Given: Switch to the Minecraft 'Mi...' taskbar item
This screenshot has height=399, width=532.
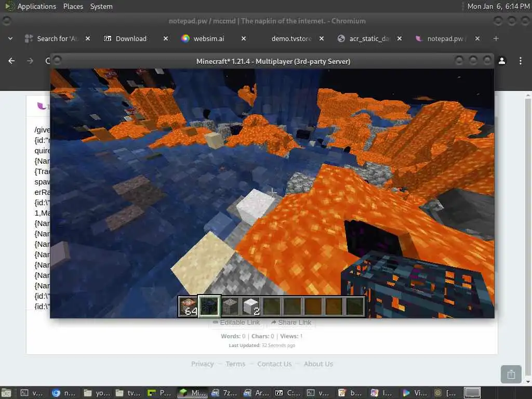Looking at the screenshot, I should click(x=191, y=393).
